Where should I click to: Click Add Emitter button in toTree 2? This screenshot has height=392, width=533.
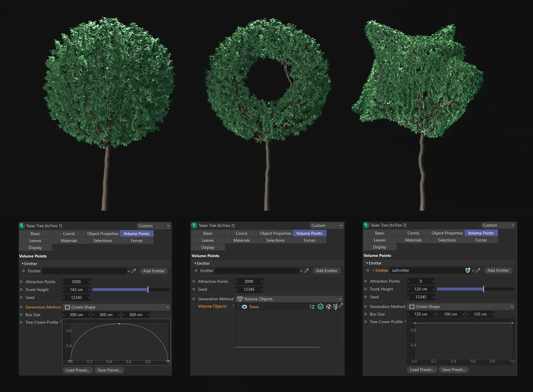click(326, 271)
